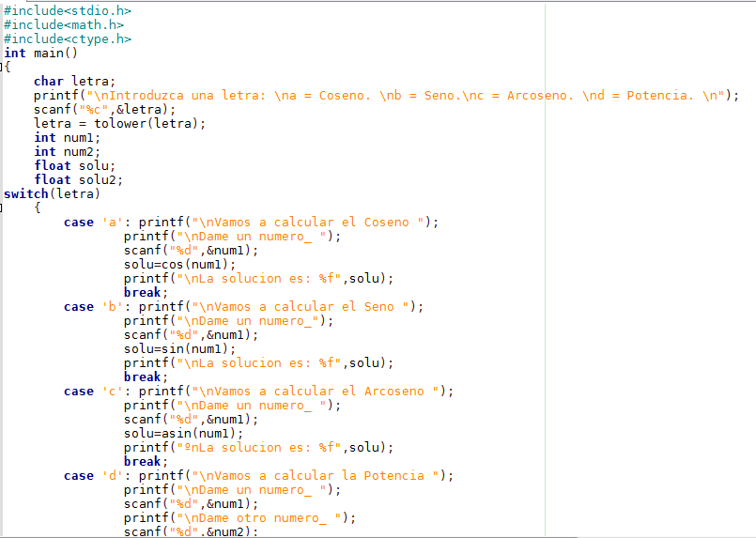756x538 pixels.
Task: Select the #include<math.h> directive
Action: tap(64, 24)
